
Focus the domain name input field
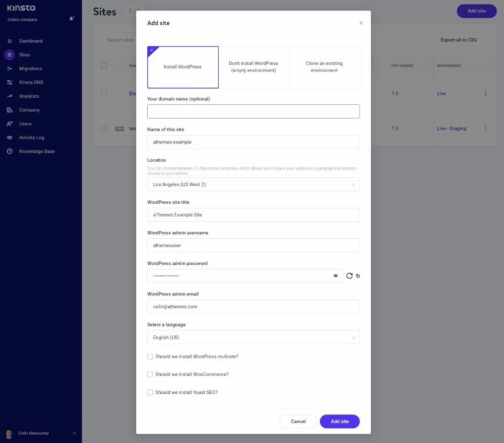click(x=253, y=112)
